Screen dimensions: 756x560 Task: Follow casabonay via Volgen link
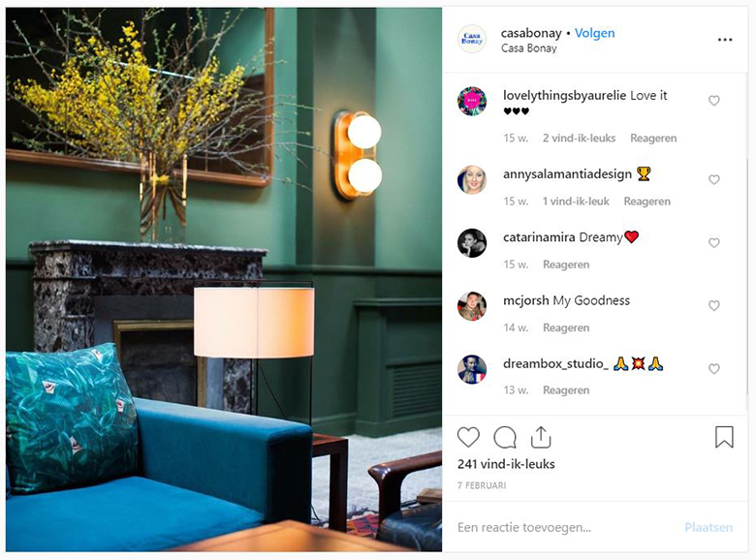coord(594,33)
